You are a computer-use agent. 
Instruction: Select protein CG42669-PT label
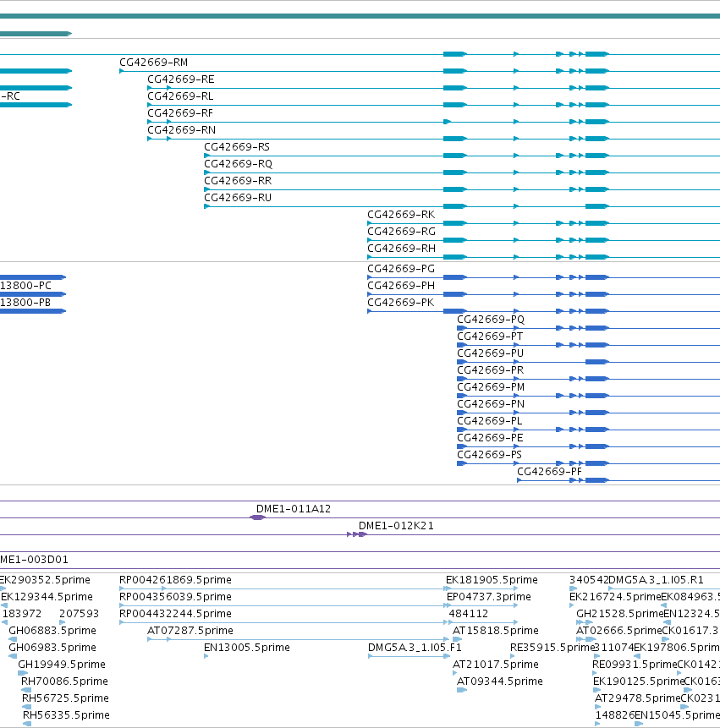coord(490,337)
